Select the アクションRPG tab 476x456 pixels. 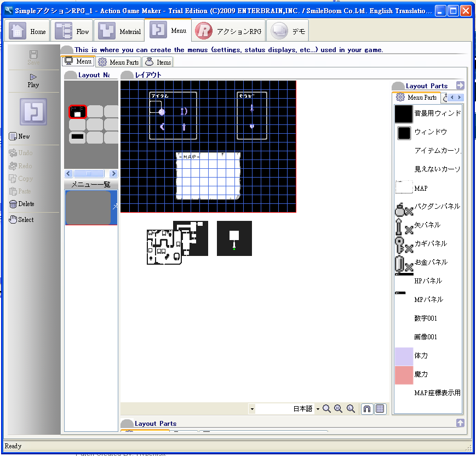coord(229,30)
